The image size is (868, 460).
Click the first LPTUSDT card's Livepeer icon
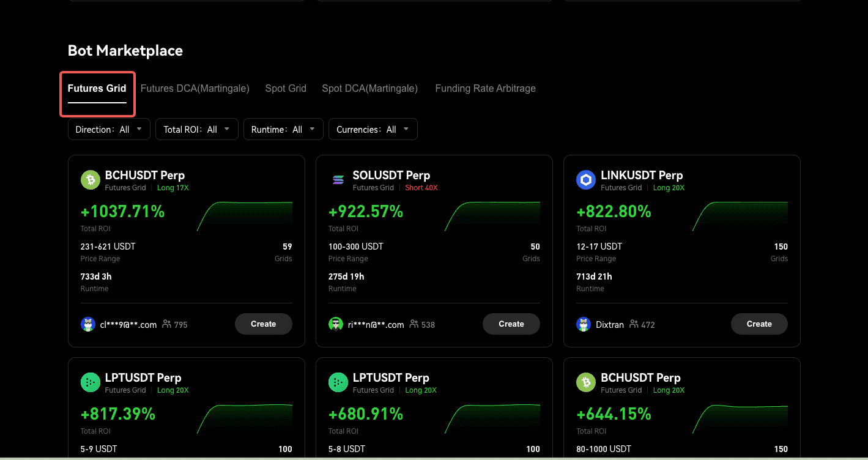click(90, 382)
